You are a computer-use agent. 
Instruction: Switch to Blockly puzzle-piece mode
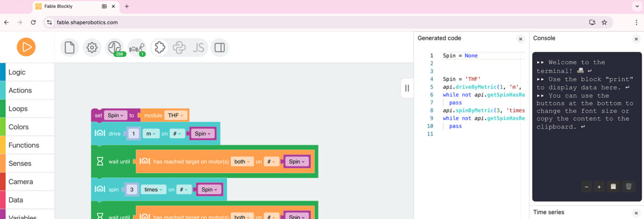[x=159, y=48]
